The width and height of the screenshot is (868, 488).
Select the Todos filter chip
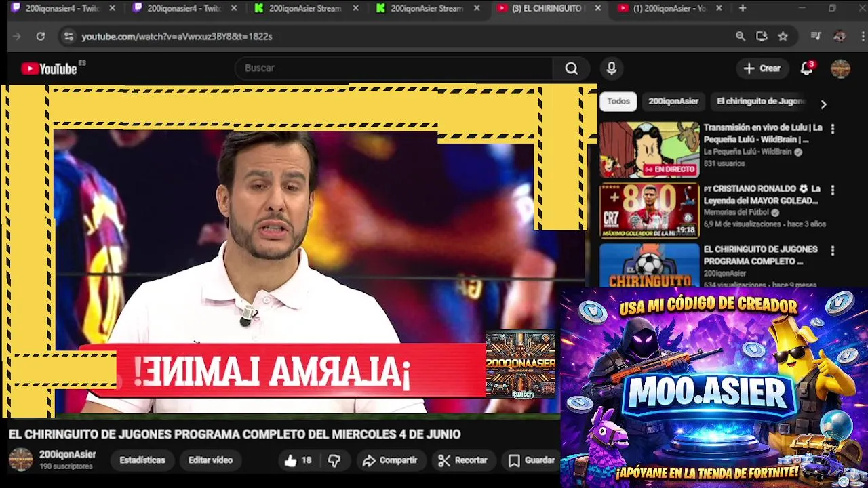[x=618, y=101]
